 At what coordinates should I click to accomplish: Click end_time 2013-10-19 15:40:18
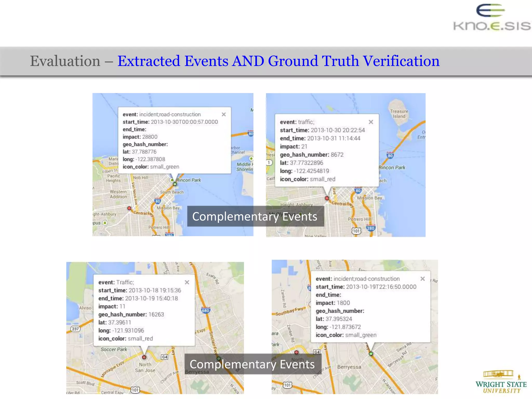138,298
